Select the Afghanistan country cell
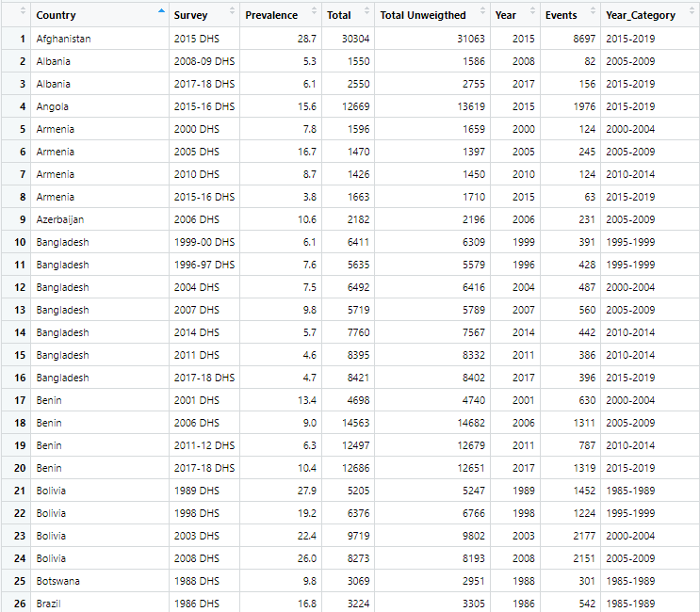The width and height of the screenshot is (700, 612). coord(63,39)
